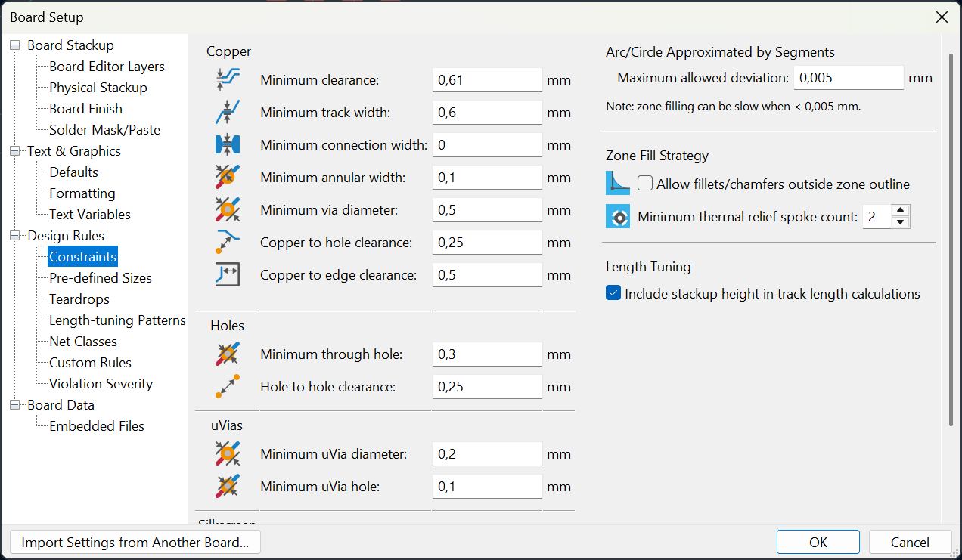Image resolution: width=962 pixels, height=560 pixels.
Task: Click the Minimum connection width icon
Action: pos(227,144)
